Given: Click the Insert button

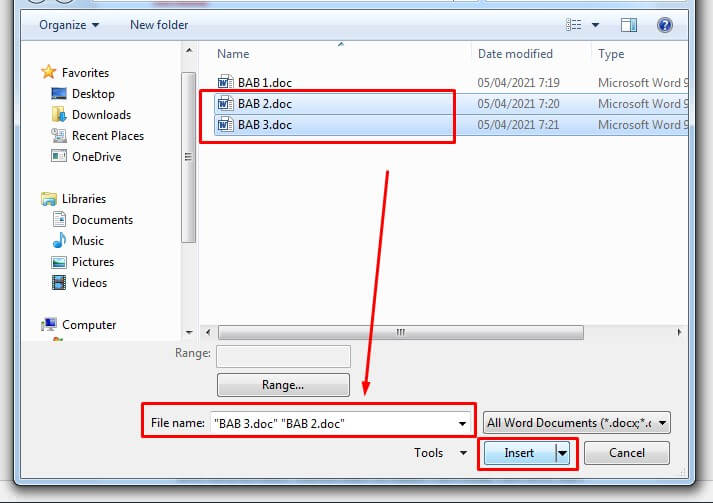Looking at the screenshot, I should (519, 453).
